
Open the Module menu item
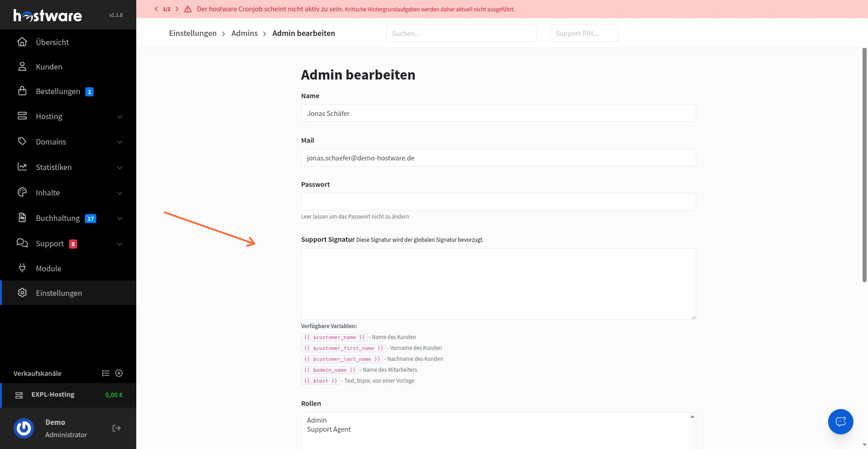tap(68, 268)
